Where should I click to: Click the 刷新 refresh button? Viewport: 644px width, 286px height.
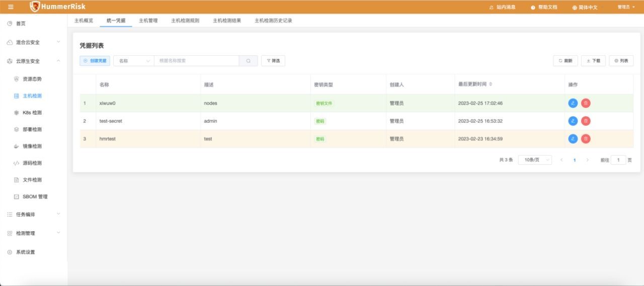click(x=566, y=61)
